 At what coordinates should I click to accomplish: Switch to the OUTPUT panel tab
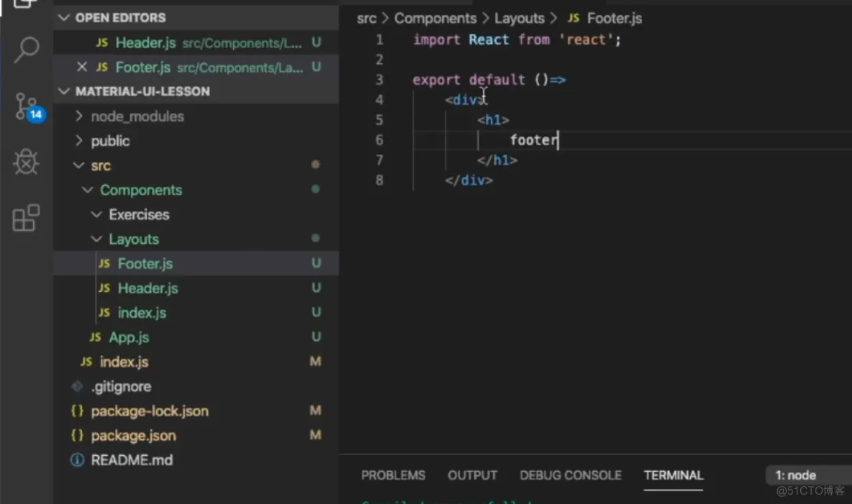472,475
